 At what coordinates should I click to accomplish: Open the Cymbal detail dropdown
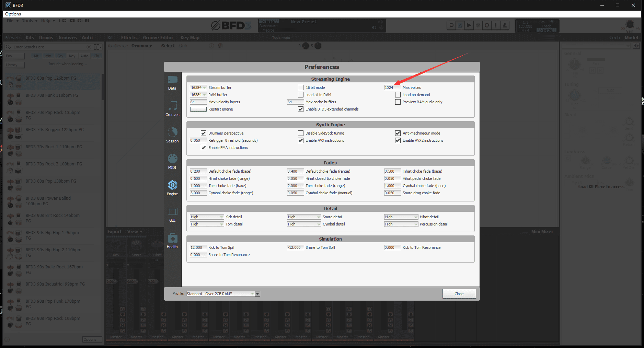(304, 224)
